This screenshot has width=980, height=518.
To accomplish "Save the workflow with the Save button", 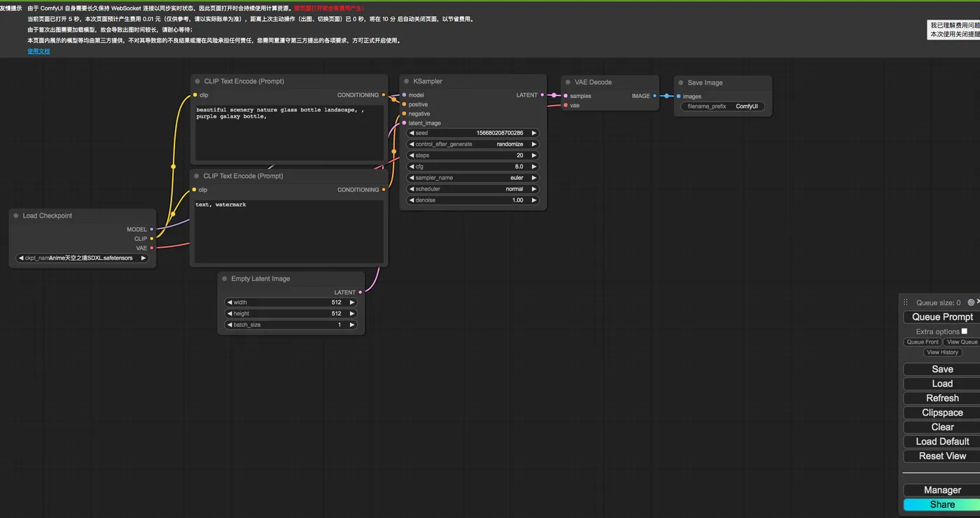I will pos(942,369).
